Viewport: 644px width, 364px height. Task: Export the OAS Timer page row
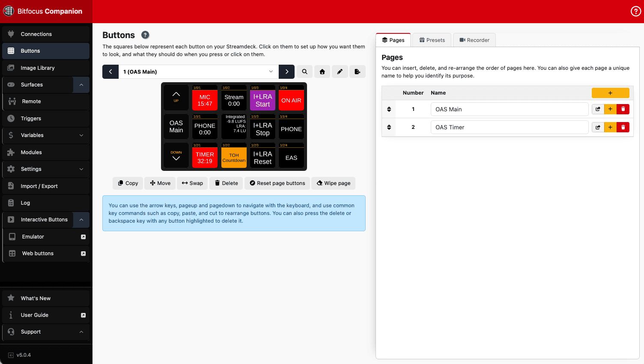pyautogui.click(x=598, y=127)
